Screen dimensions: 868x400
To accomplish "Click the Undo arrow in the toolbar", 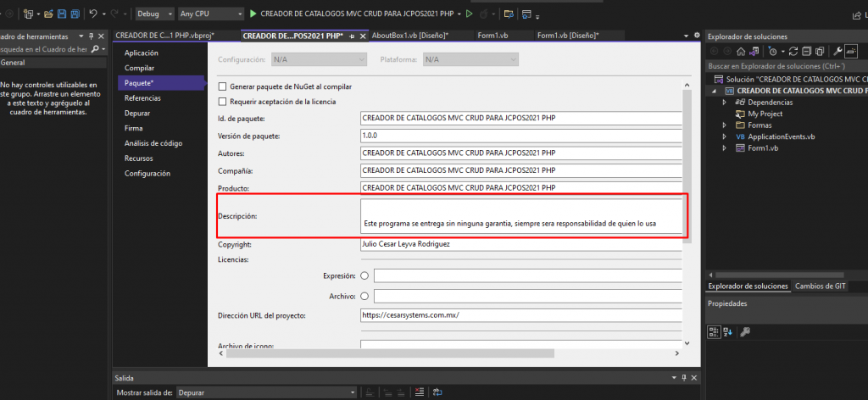I will point(93,14).
